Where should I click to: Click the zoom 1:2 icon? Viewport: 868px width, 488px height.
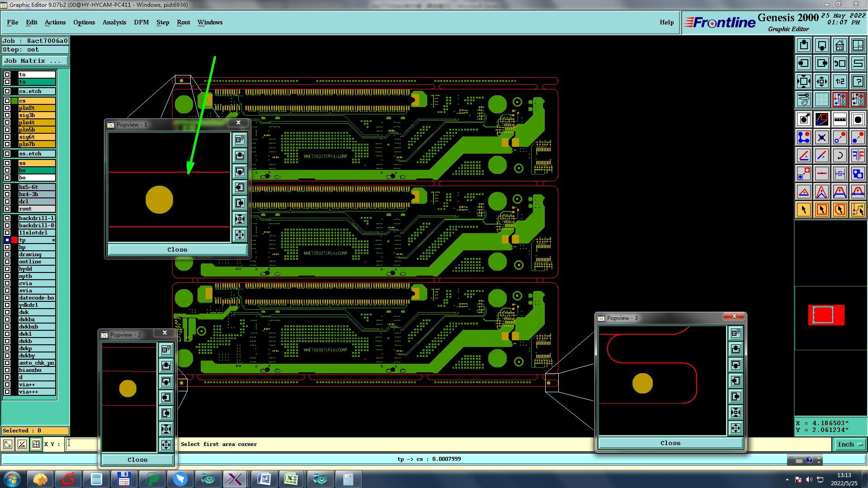pyautogui.click(x=840, y=81)
